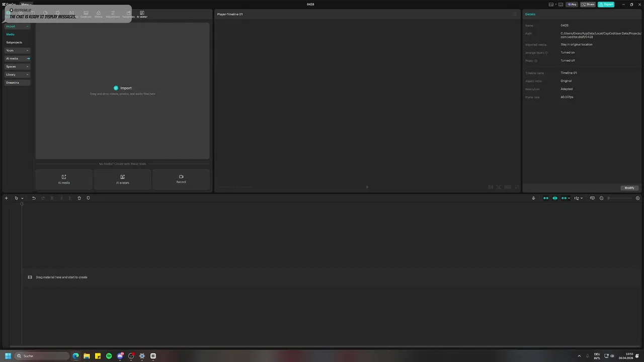Open the Adjustment tab
Image resolution: width=644 pixels, height=362 pixels.
[113, 14]
